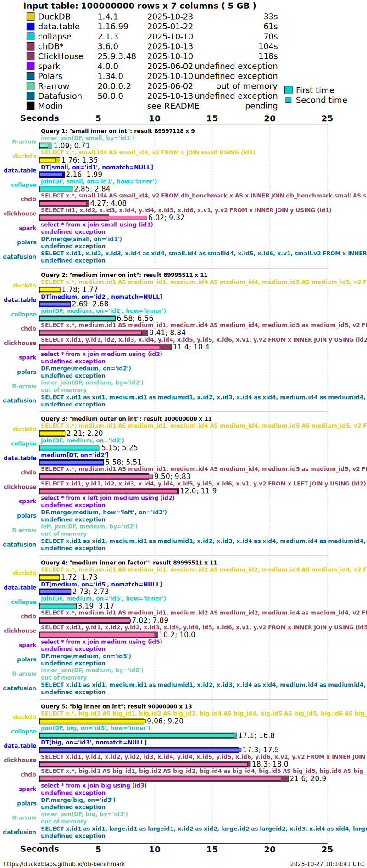Click the chDB* legend color square
This screenshot has height=868, width=367.
pos(30,46)
